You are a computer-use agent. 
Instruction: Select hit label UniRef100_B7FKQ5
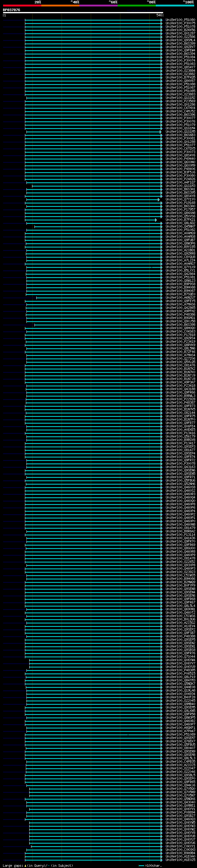(x=180, y=78)
